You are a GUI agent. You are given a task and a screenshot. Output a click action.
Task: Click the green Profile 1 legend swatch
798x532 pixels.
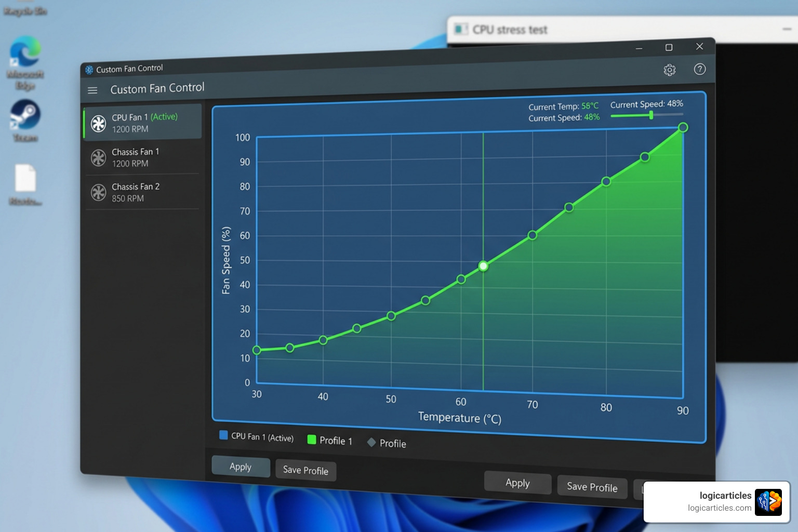tap(312, 440)
